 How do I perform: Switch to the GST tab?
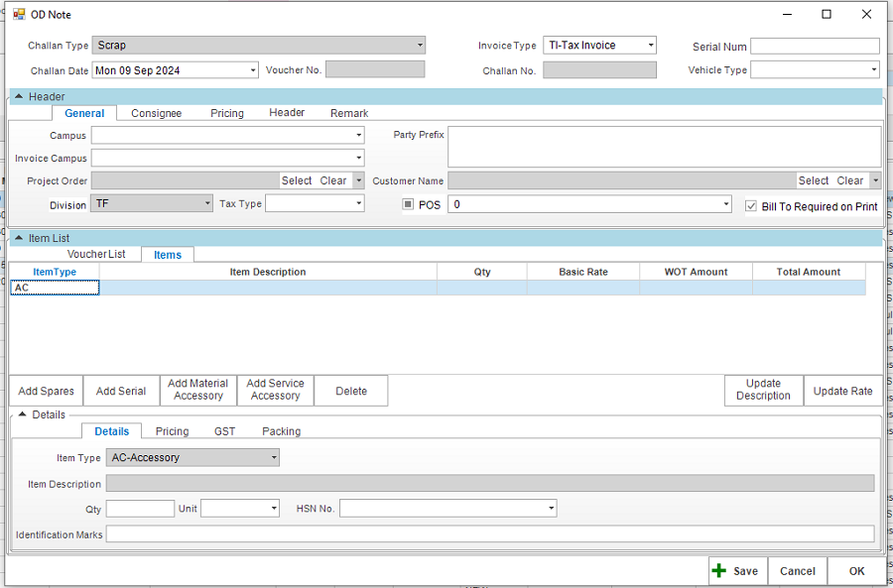pos(224,431)
